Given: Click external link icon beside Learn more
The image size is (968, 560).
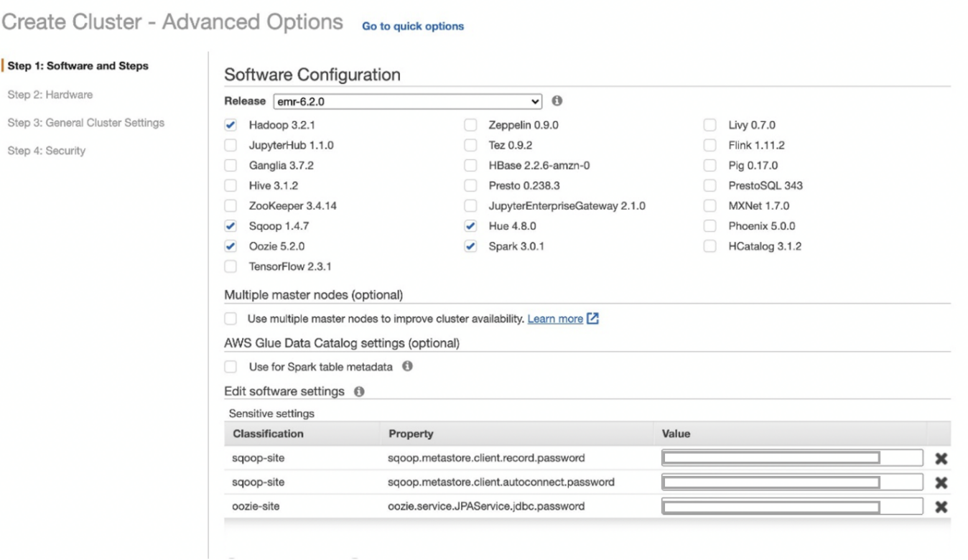Looking at the screenshot, I should coord(592,318).
